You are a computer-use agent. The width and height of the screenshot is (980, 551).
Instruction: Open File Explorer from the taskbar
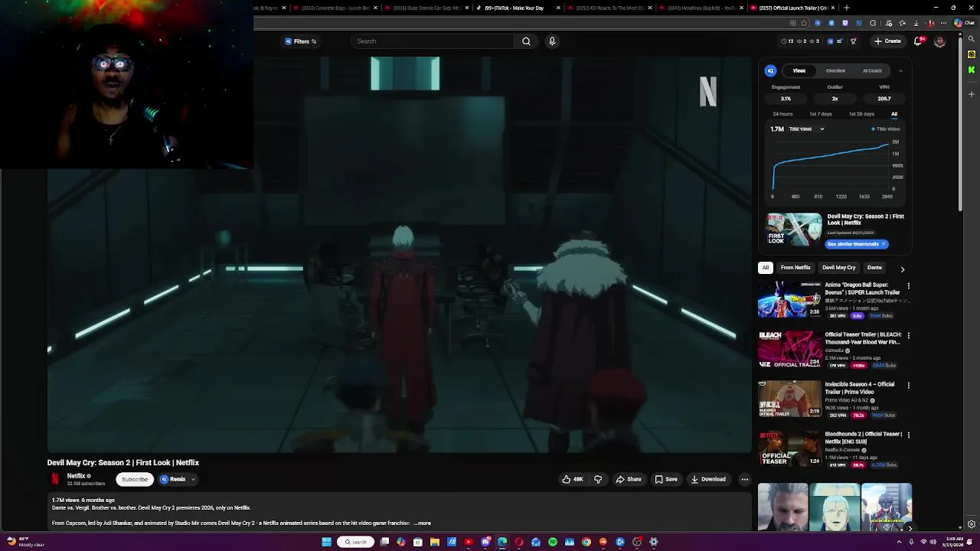click(435, 542)
